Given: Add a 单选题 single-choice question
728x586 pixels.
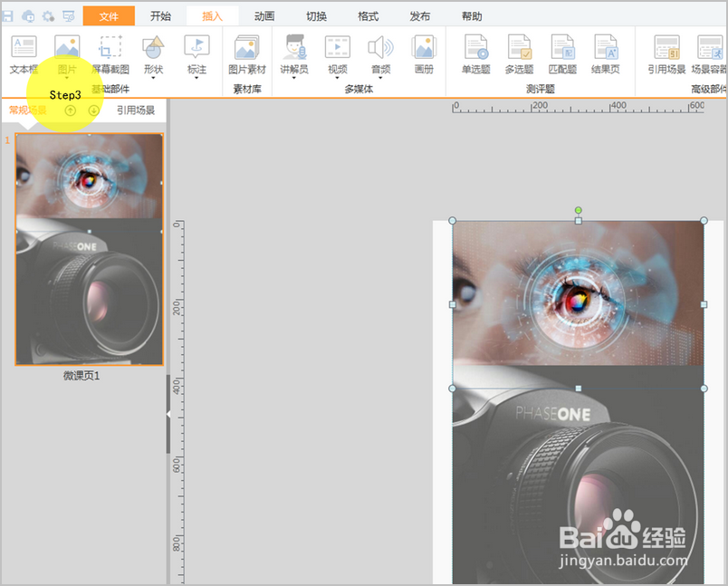Looking at the screenshot, I should click(x=476, y=54).
